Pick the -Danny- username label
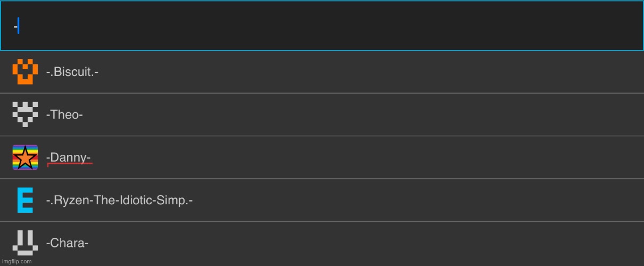The image size is (644, 266). click(69, 157)
